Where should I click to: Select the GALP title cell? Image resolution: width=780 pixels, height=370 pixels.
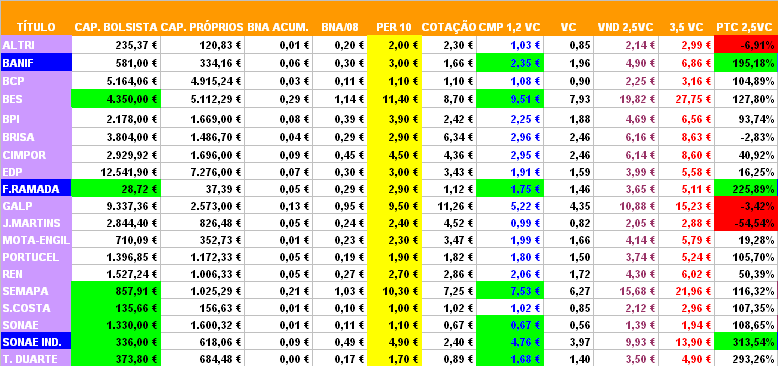pos(36,206)
